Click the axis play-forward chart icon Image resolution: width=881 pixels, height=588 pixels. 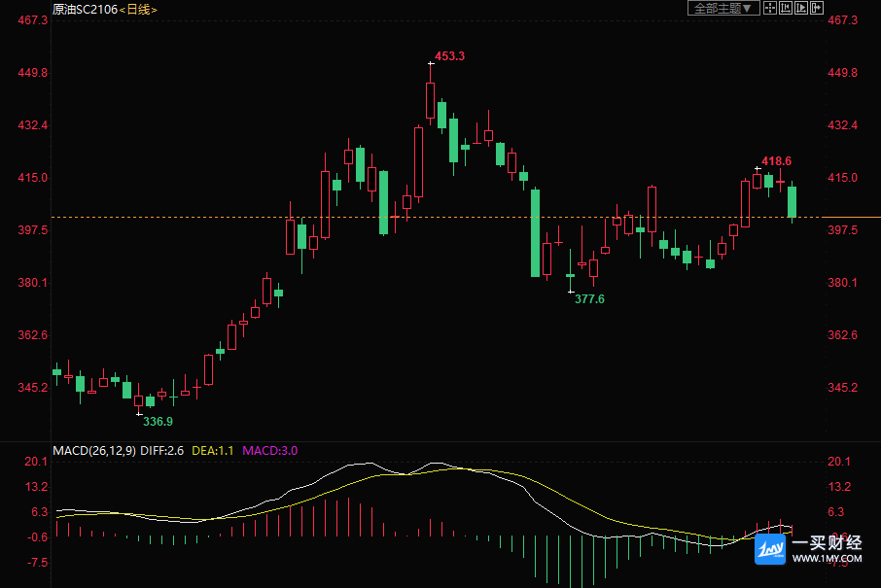801,8
